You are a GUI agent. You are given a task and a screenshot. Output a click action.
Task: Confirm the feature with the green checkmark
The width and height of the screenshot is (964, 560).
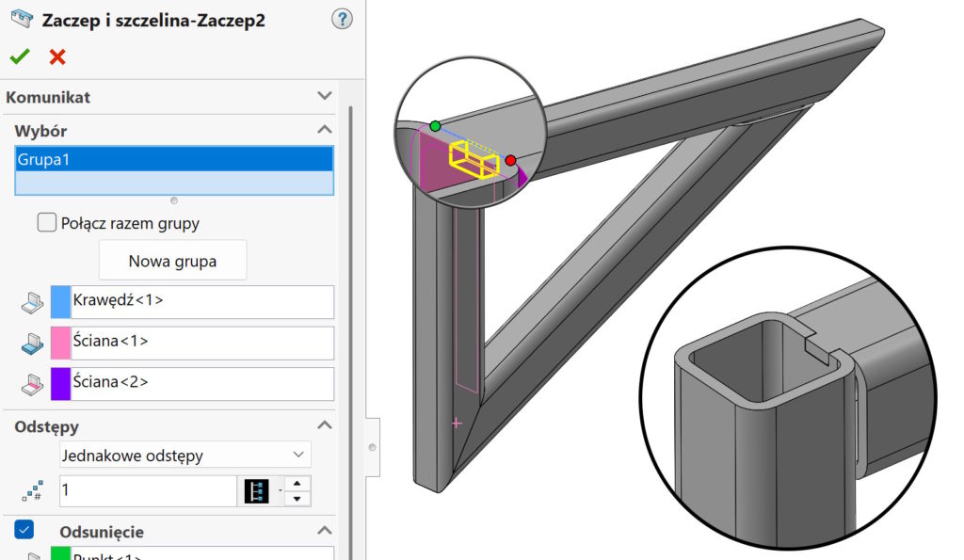coord(19,56)
